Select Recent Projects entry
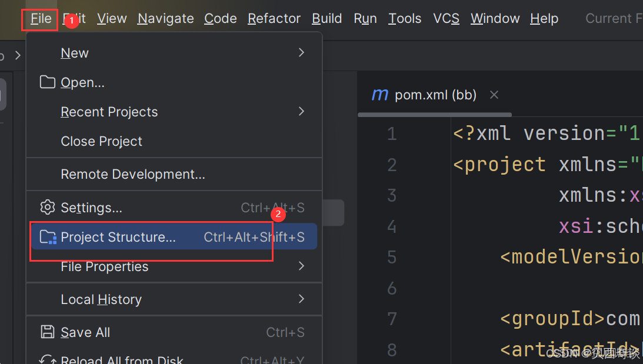The width and height of the screenshot is (643, 364). click(x=174, y=112)
